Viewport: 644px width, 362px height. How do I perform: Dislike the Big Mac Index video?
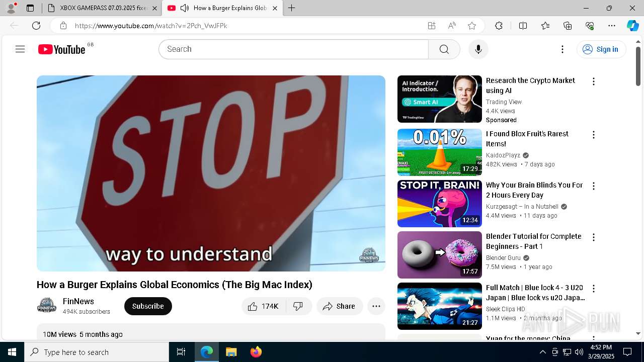point(298,306)
